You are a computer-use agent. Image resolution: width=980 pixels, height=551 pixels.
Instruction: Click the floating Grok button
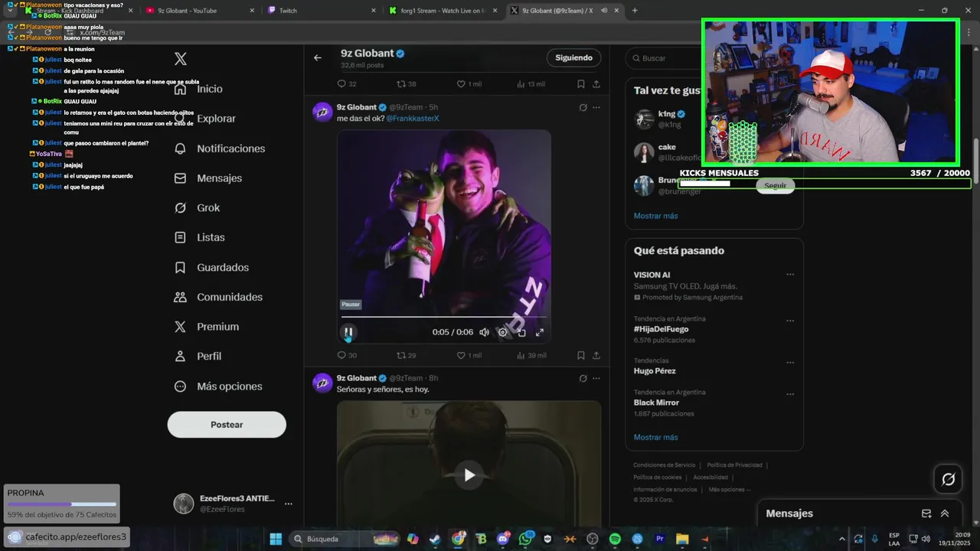coord(948,479)
